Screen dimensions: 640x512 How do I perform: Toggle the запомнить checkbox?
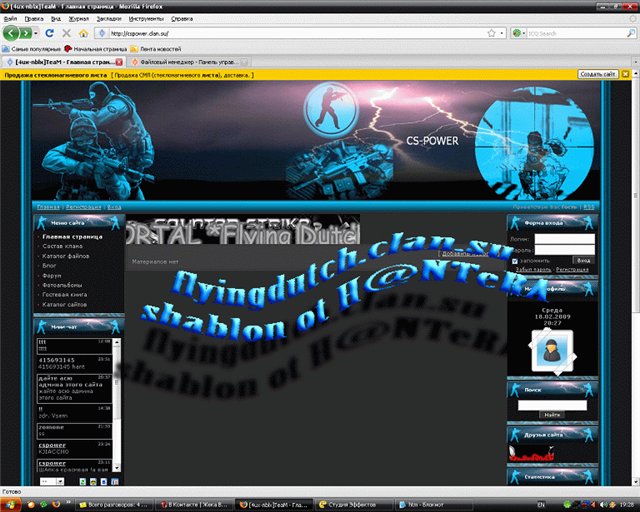pyautogui.click(x=515, y=261)
